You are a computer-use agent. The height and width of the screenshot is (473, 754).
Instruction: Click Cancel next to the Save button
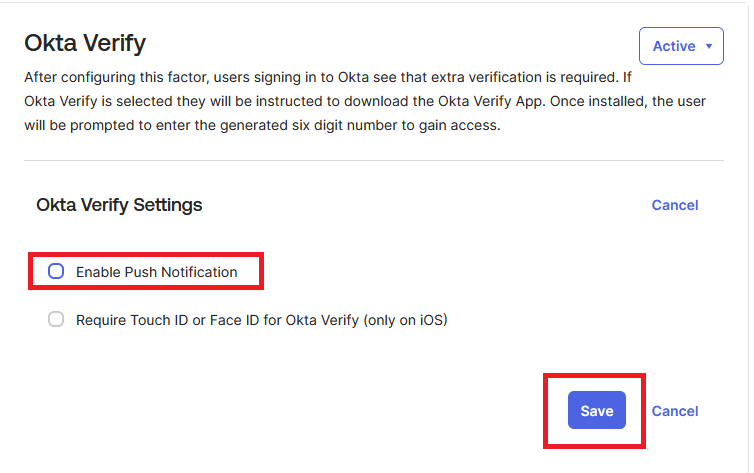click(675, 411)
